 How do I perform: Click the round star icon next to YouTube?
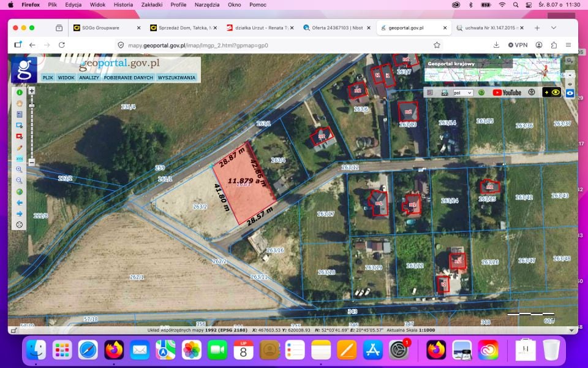click(x=532, y=92)
